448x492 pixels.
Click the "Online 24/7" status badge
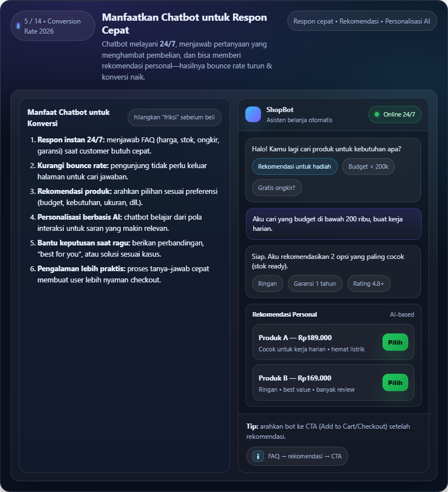pos(395,114)
